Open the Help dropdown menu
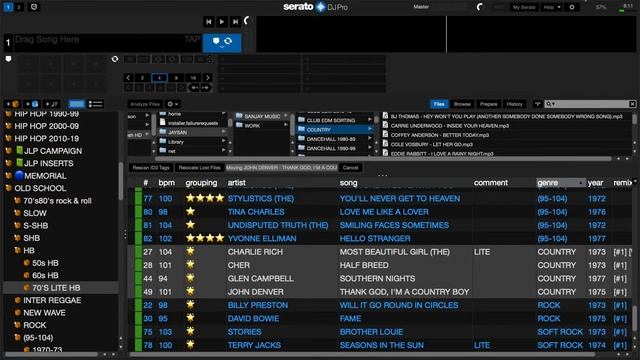640x360 pixels. point(552,7)
